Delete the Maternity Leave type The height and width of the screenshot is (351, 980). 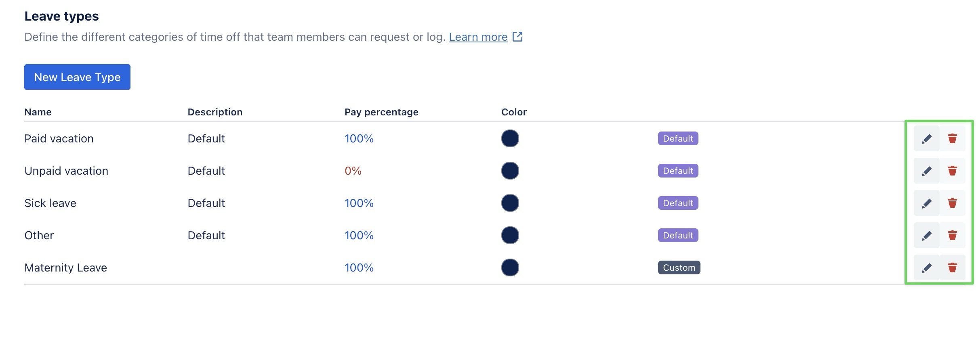pyautogui.click(x=952, y=267)
